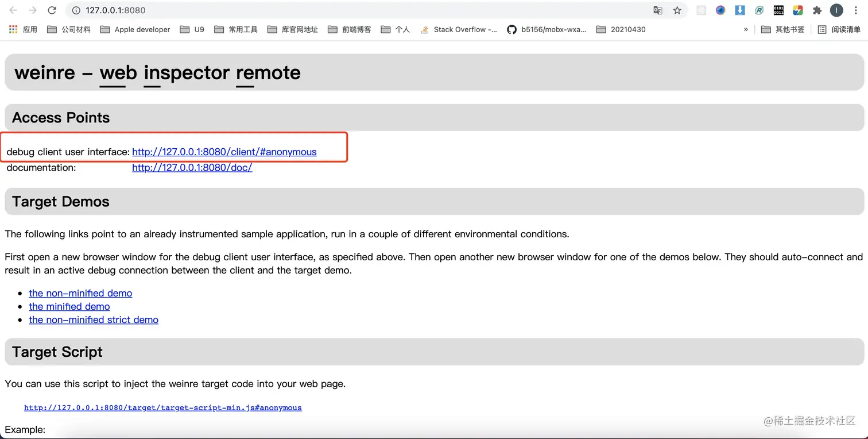Screen dimensions: 868x439
Task: Open the non-minified strict demo link
Action: coord(94,319)
